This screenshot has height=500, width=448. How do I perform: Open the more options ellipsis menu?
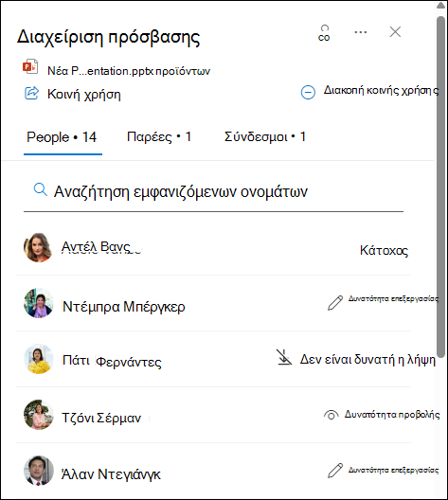coord(361,32)
